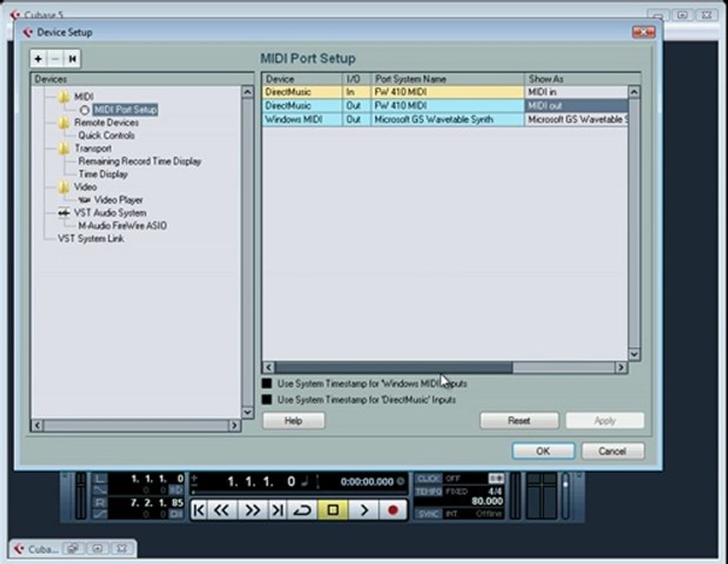
Task: Select the Video Player tree label
Action: pos(118,200)
